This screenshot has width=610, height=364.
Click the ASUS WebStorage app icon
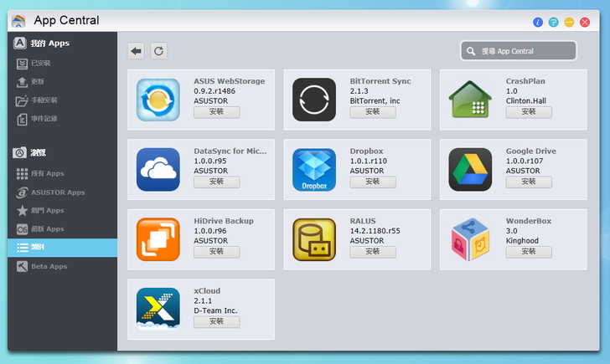pyautogui.click(x=158, y=100)
